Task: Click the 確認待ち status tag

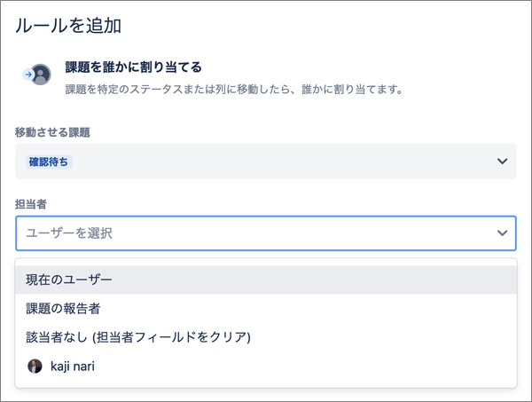Action: pos(49,162)
